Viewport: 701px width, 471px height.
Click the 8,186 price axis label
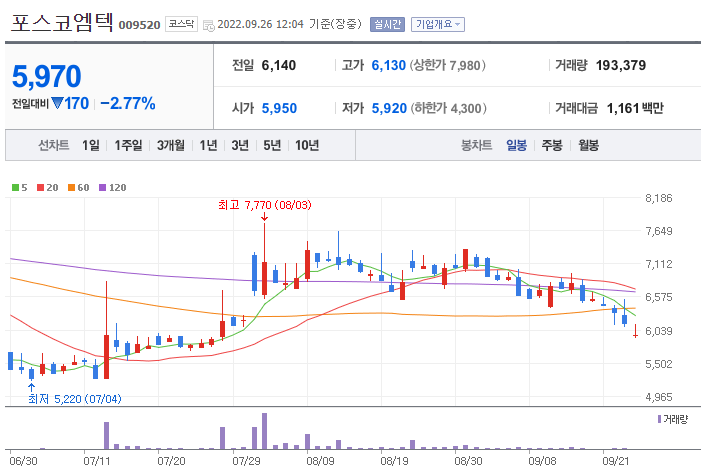point(659,198)
